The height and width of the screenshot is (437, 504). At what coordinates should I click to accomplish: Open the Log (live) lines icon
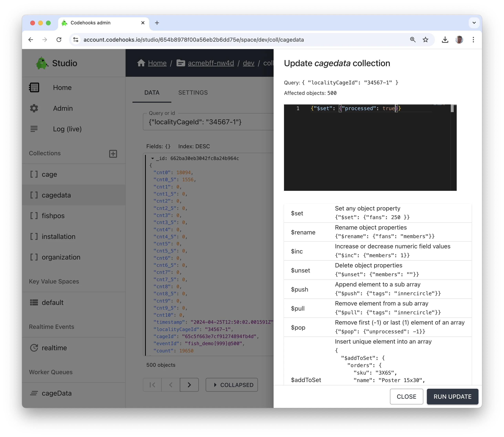click(x=34, y=129)
